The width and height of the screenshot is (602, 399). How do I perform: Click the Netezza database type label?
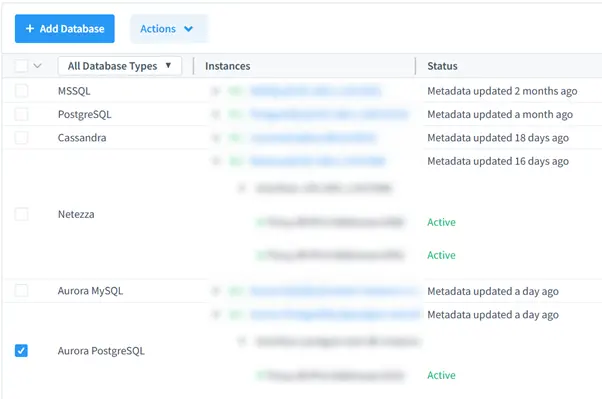(76, 214)
